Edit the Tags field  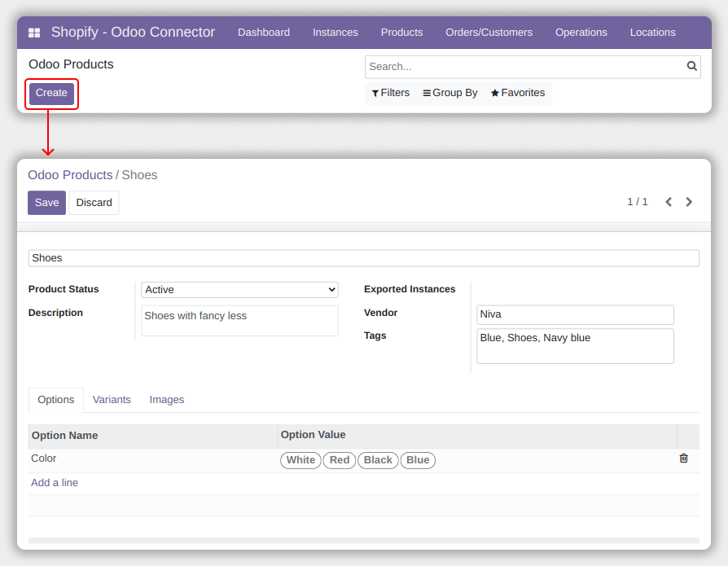point(575,346)
